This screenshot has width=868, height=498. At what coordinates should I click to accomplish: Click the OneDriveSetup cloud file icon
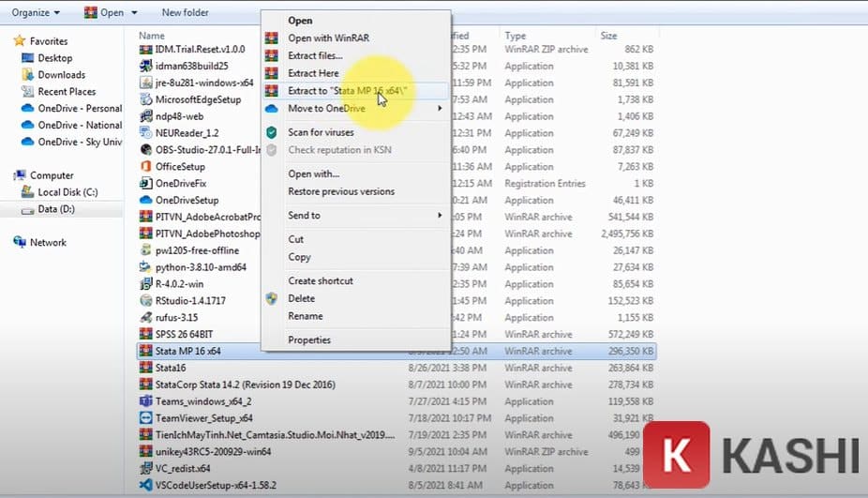[x=145, y=200]
